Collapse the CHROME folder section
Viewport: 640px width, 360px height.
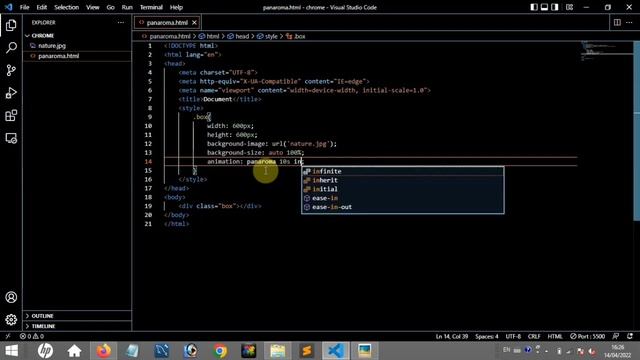(77, 36)
